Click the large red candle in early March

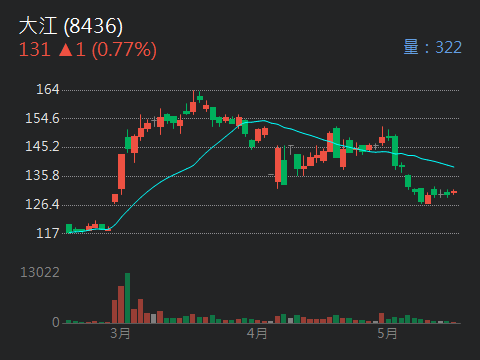pos(121,173)
